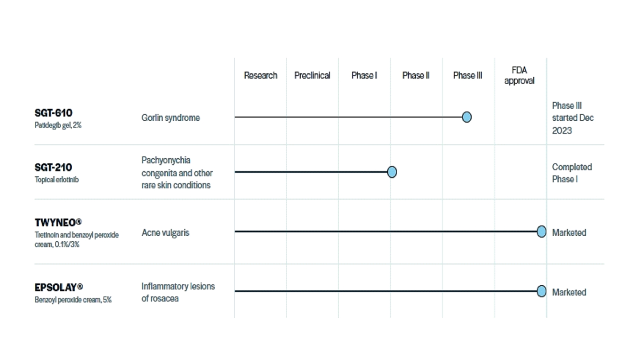Select Inflammatory lesions of rosacea text
Screen dimensions: 644x362
178,292
